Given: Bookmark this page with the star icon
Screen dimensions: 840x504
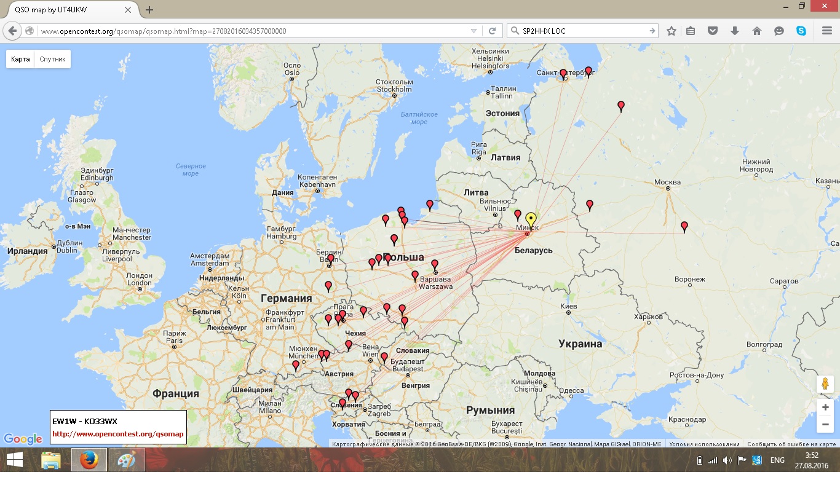Looking at the screenshot, I should (x=672, y=31).
